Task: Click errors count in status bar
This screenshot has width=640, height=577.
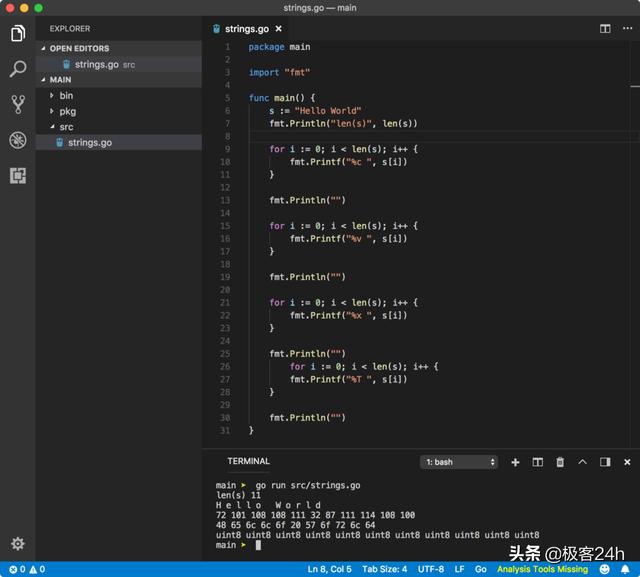Action: [17, 569]
